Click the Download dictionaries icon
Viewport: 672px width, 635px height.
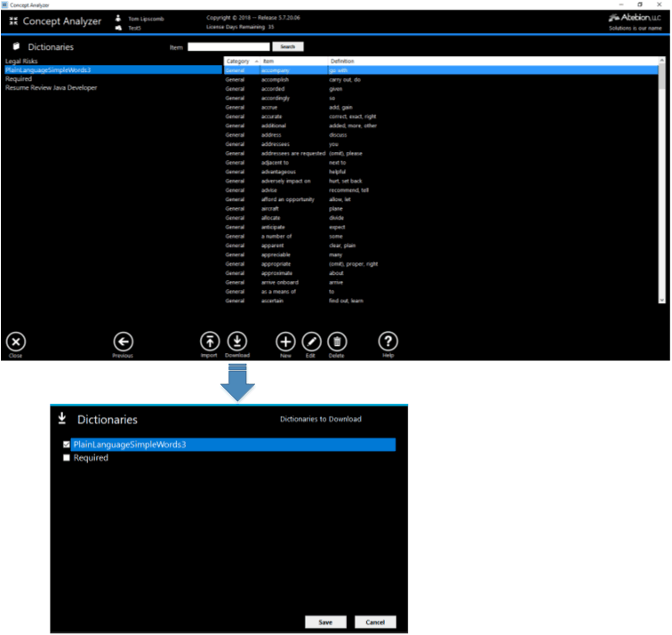pos(237,342)
